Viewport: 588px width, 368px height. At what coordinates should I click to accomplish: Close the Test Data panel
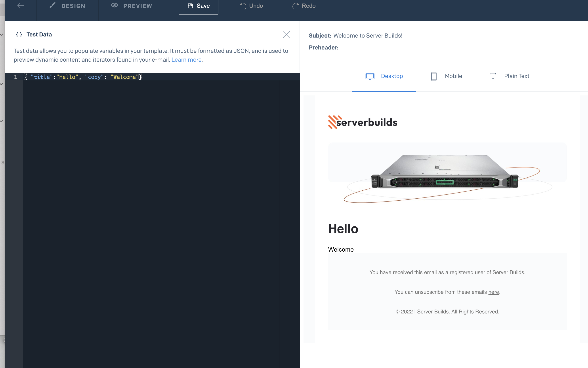pyautogui.click(x=286, y=34)
